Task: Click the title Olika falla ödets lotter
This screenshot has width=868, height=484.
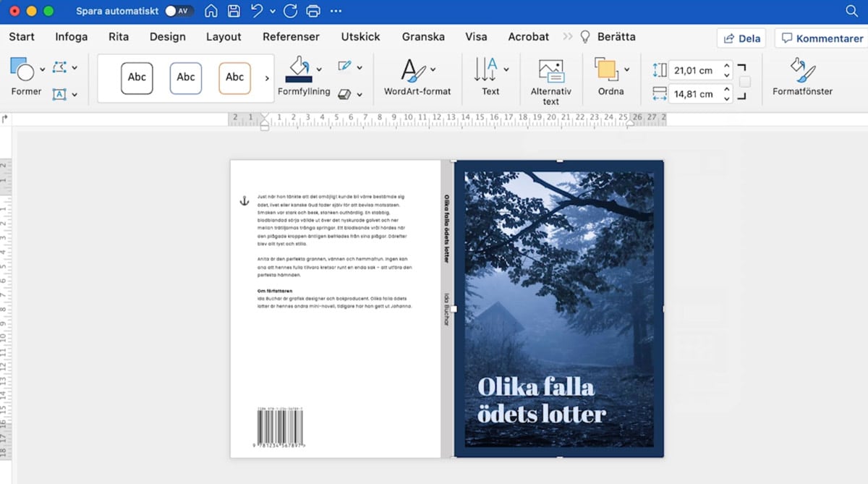Action: tap(541, 400)
